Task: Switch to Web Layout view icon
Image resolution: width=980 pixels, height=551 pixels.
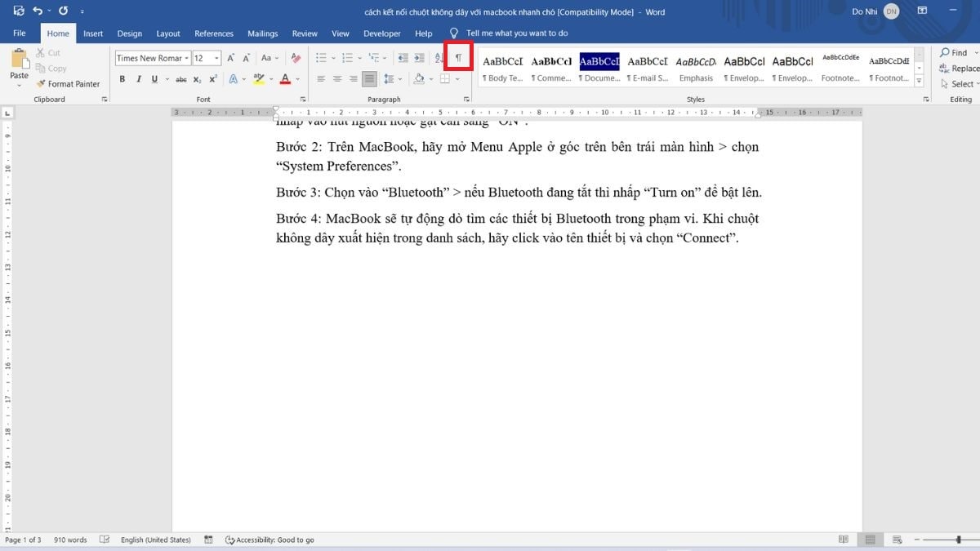Action: click(897, 540)
